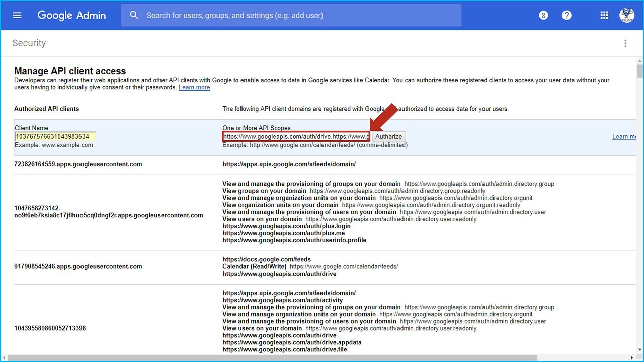Screen dimensions: 644x362
Task: Click the Google Admin logo
Action: tap(71, 15)
